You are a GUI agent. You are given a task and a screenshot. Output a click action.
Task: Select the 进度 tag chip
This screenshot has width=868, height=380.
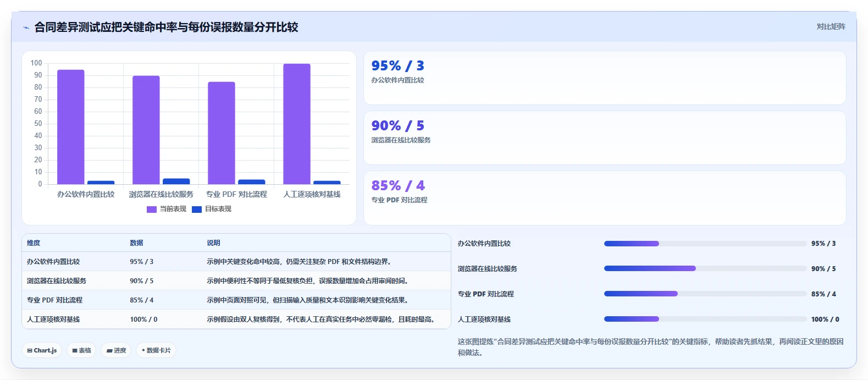116,350
